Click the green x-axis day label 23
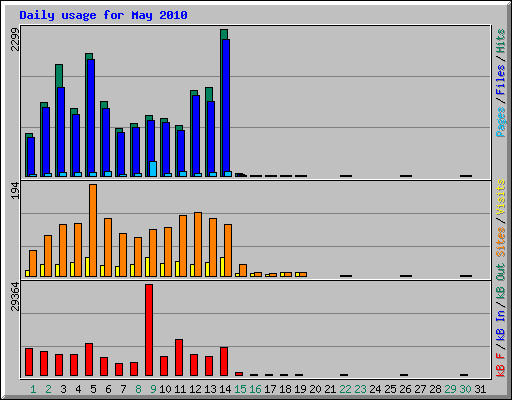This screenshot has width=512, height=400. click(x=360, y=389)
